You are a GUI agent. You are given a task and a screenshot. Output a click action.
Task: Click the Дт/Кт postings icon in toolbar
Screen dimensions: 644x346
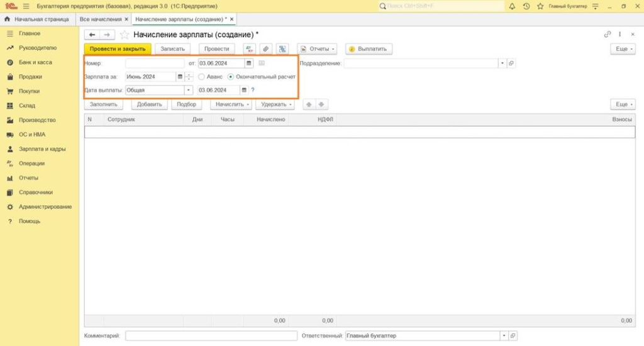pos(249,49)
